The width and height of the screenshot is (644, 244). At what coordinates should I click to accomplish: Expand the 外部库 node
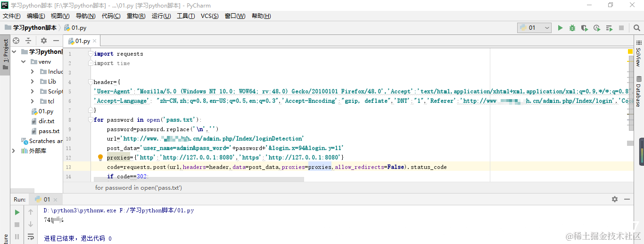click(x=14, y=151)
